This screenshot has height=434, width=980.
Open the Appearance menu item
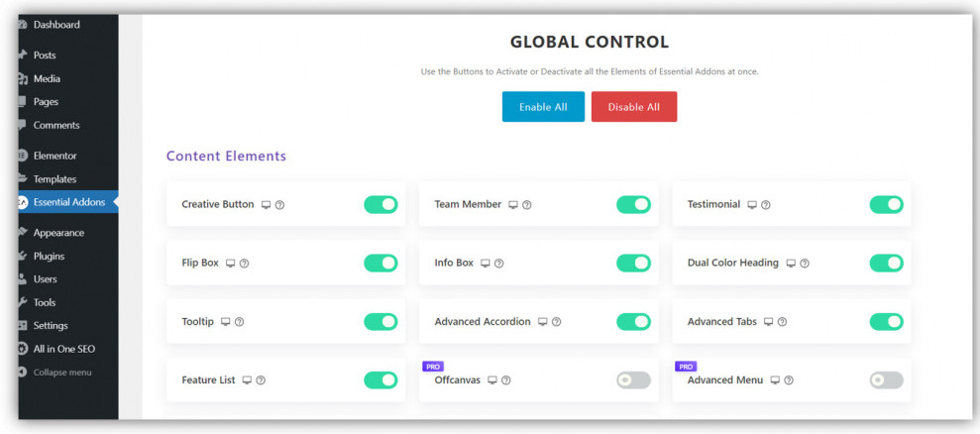tap(68, 233)
